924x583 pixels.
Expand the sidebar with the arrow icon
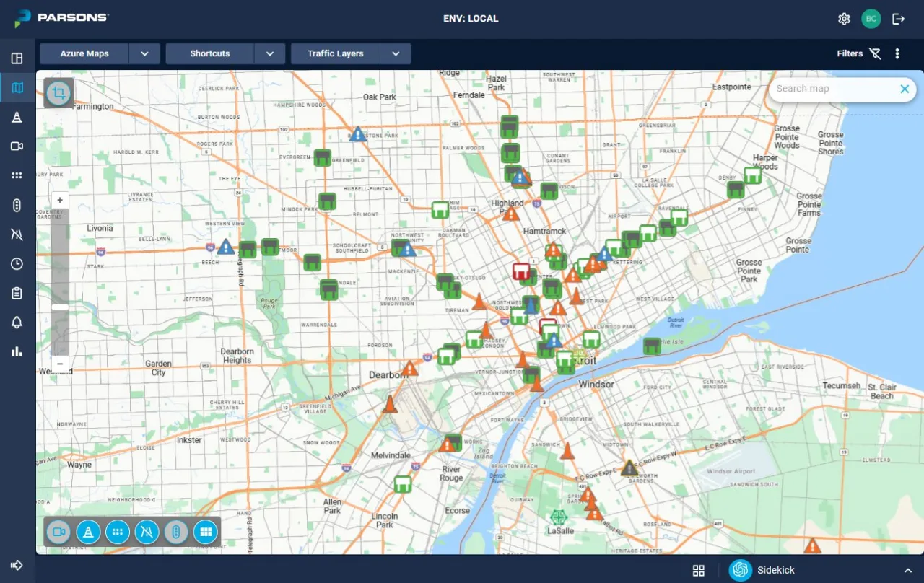17,565
